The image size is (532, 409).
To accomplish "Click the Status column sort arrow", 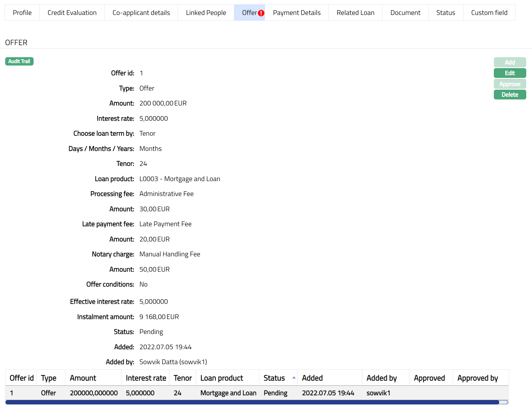I will (294, 378).
